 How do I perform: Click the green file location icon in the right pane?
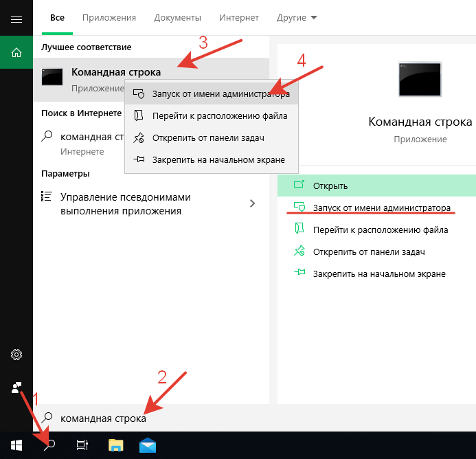point(299,228)
